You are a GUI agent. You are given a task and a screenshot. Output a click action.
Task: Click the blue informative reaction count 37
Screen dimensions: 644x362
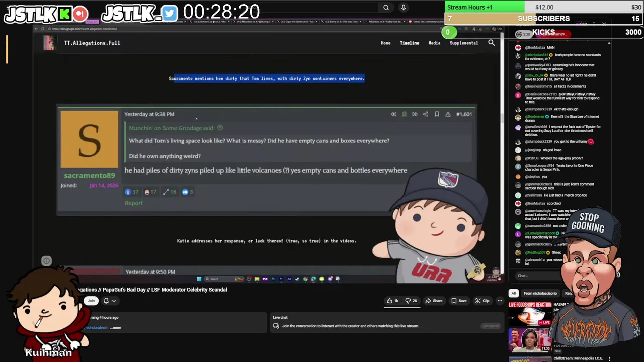[131, 192]
